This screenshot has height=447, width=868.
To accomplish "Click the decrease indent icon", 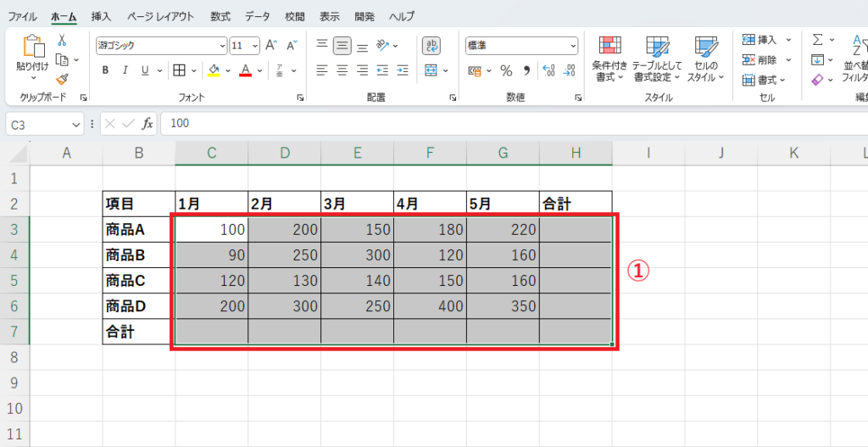I will point(382,70).
